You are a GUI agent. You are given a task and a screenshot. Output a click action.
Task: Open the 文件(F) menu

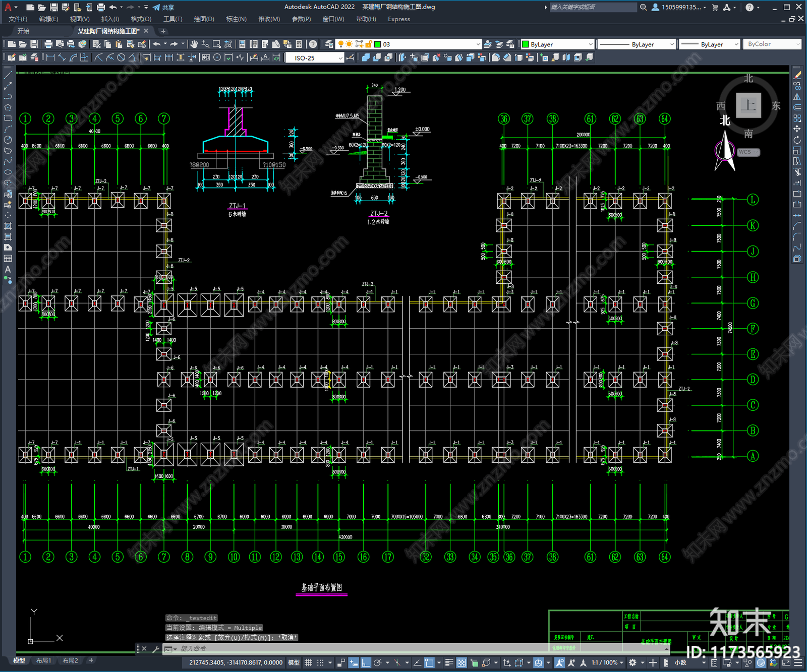pos(18,19)
